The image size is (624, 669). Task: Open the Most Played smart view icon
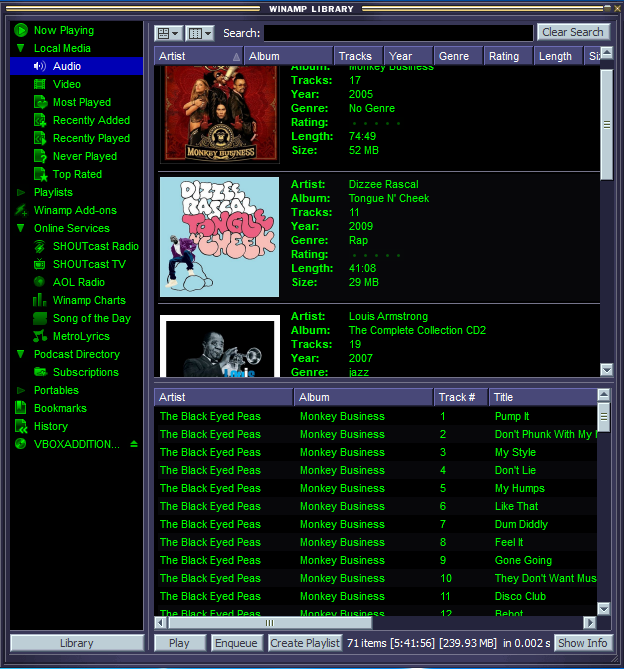click(41, 102)
